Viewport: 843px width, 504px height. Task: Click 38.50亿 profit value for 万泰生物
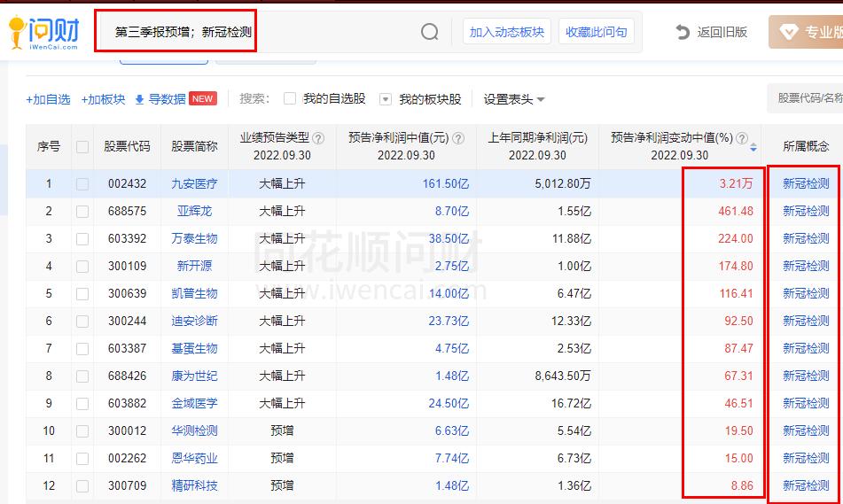point(449,238)
